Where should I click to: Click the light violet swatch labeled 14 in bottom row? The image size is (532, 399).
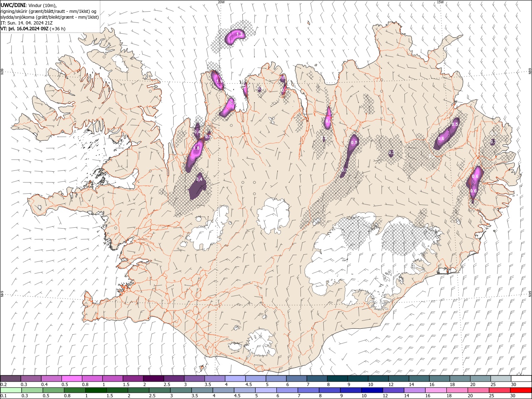414,390
